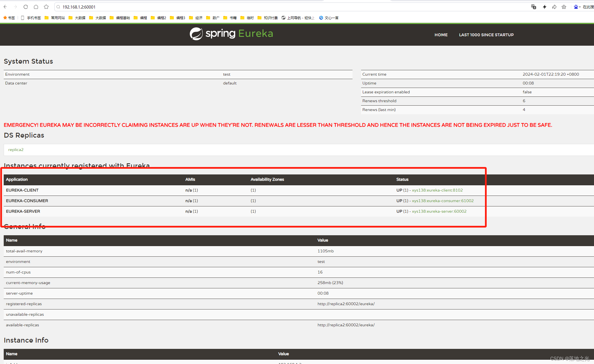Open LAST 1000 SINCE STARTUP nav item
This screenshot has height=364, width=594.
tap(486, 35)
